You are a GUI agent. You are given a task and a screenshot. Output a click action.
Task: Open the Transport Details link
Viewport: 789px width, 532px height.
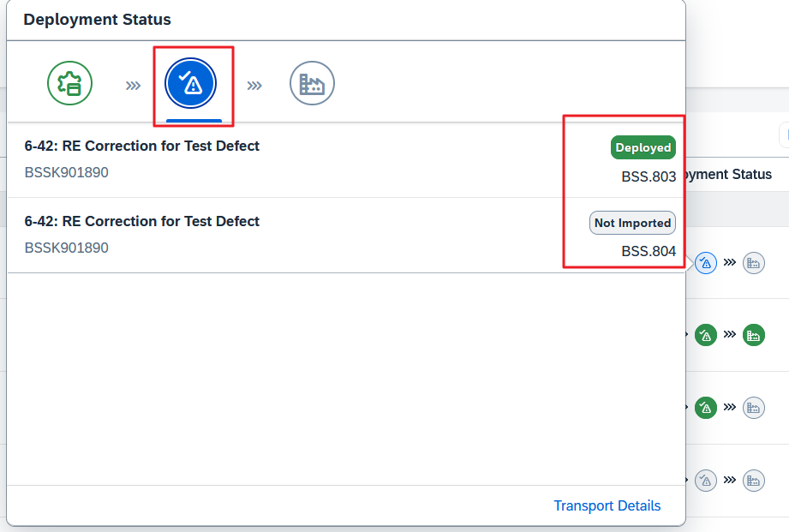pos(607,505)
